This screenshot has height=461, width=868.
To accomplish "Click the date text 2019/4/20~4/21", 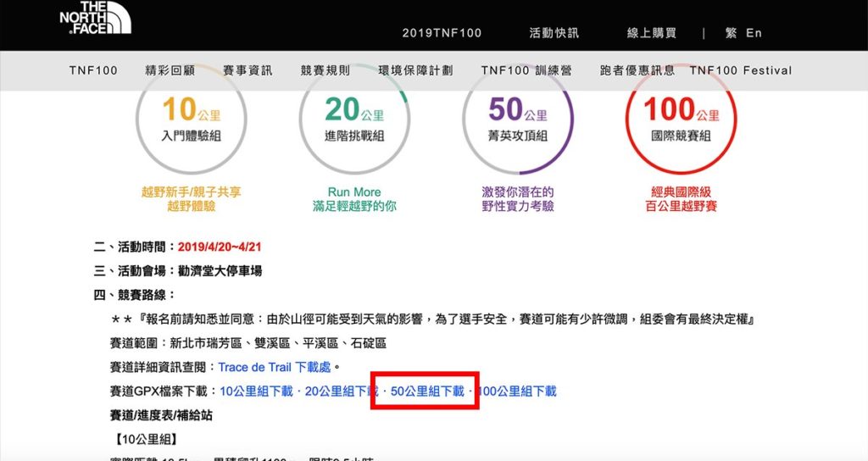I will tap(220, 247).
